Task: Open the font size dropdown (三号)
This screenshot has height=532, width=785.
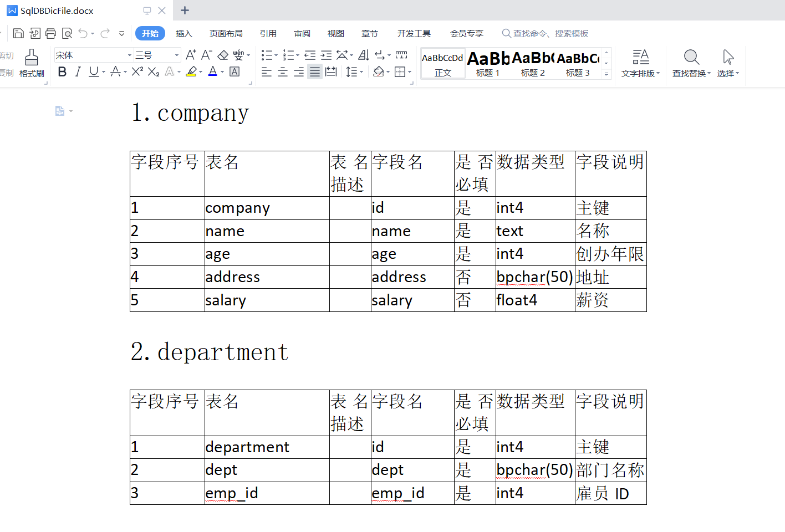Action: click(177, 55)
